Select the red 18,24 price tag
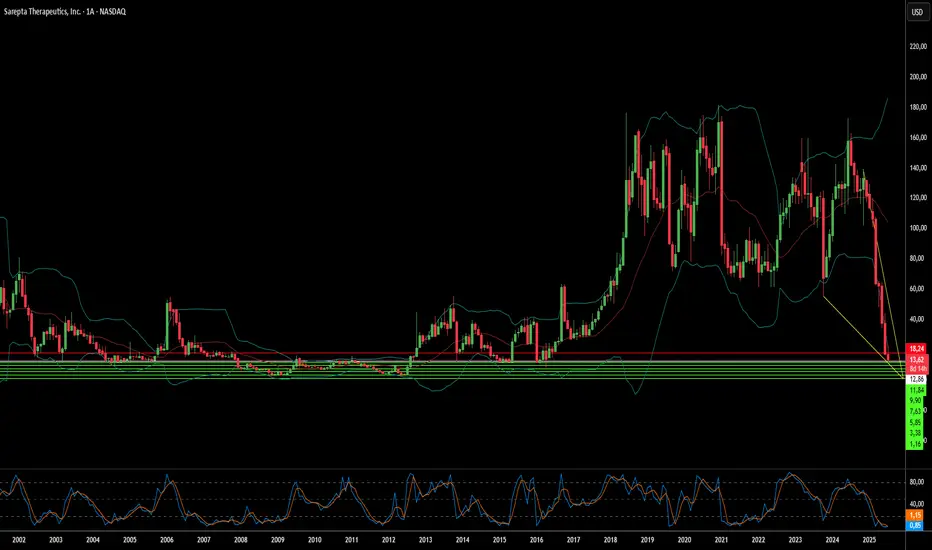 pos(917,349)
